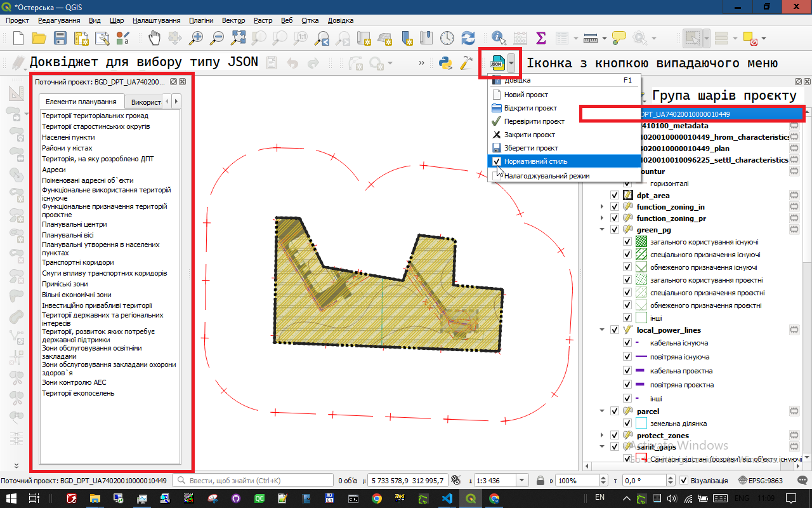Toggle the dpt_area layer checkbox
The height and width of the screenshot is (508, 812).
tap(614, 196)
